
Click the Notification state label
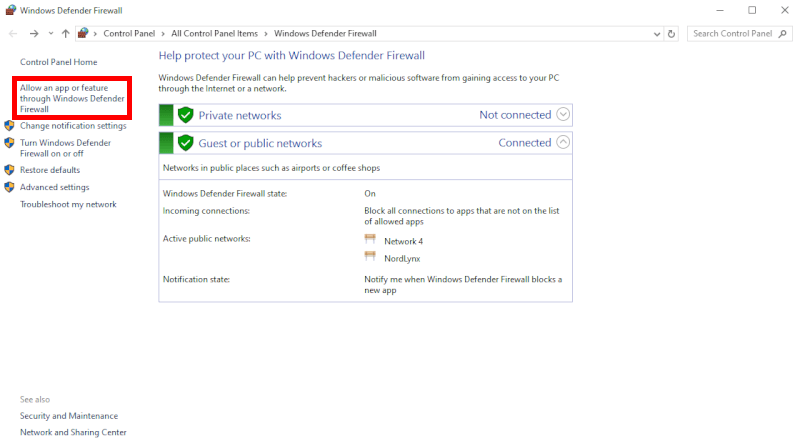(196, 279)
